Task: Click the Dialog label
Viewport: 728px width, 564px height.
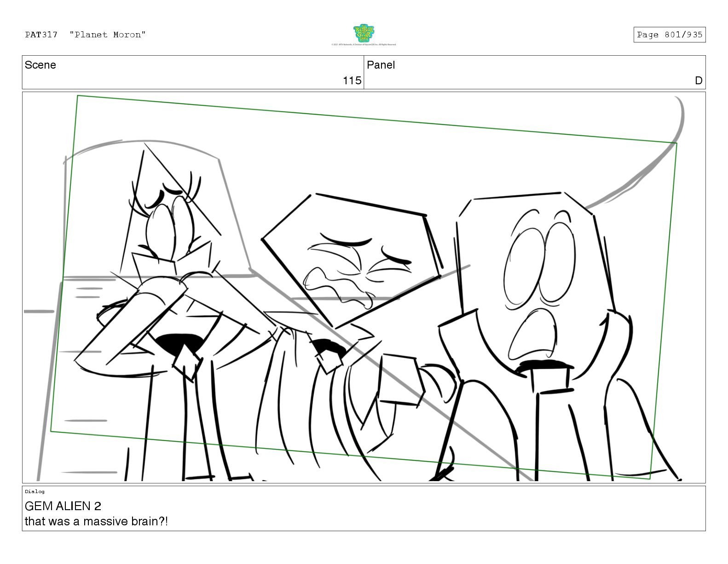Action: [x=35, y=491]
